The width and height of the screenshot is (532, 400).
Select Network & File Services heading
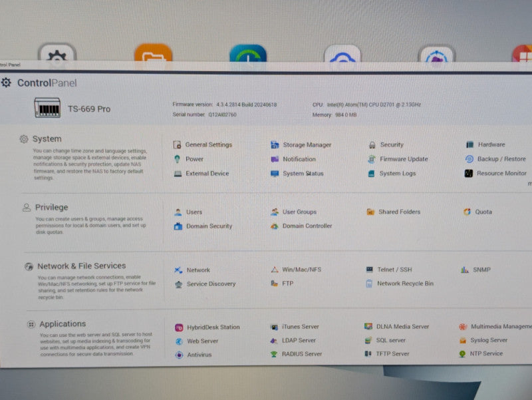[x=81, y=266]
